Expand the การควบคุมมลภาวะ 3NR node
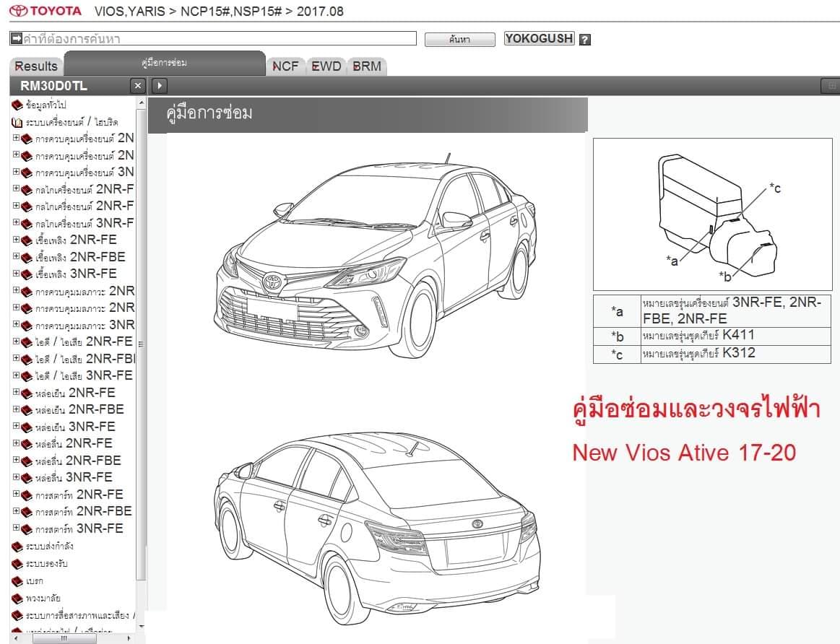 coord(16,324)
